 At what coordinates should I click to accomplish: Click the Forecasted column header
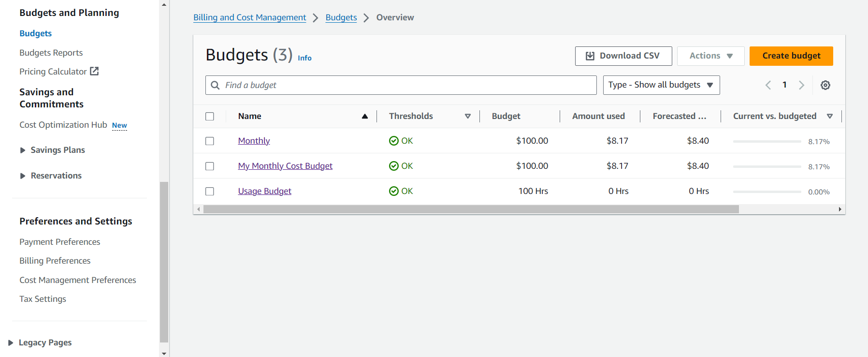tap(680, 116)
